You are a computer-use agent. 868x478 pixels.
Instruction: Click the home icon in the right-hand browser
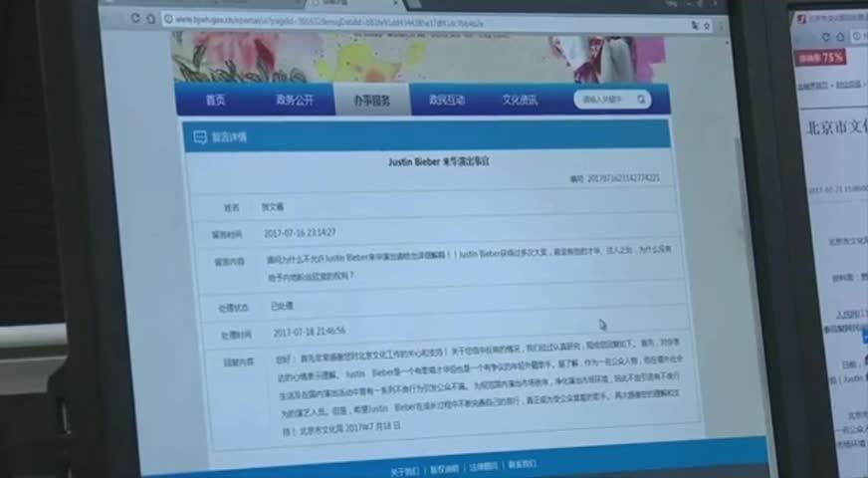[840, 37]
